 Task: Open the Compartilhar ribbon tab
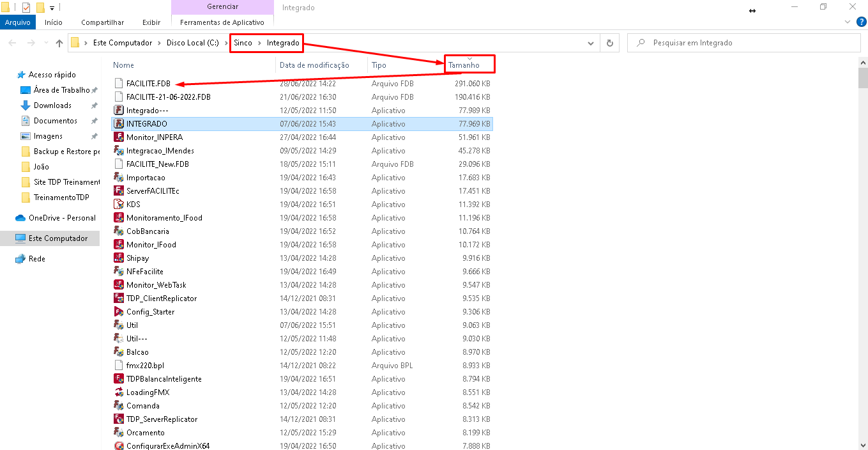click(102, 22)
